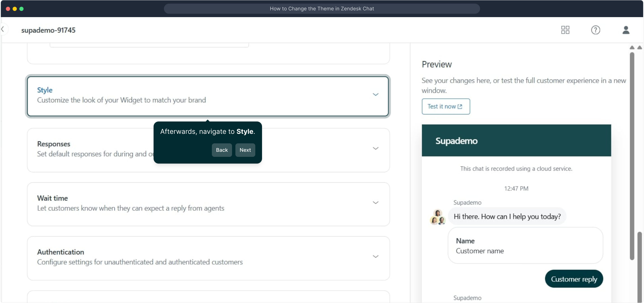This screenshot has height=303, width=644.
Task: Open the Zendesk products grid icon
Action: pyautogui.click(x=565, y=30)
